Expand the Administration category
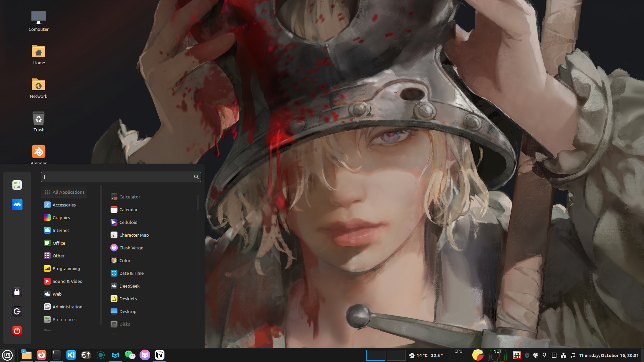The width and height of the screenshot is (644, 362). (67, 307)
